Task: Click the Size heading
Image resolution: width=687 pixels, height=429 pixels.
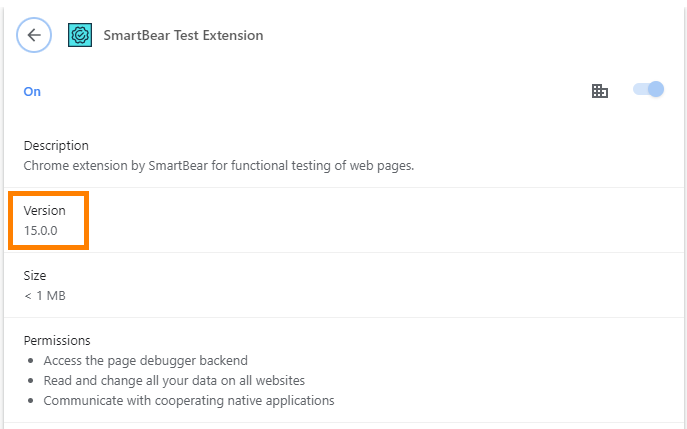Action: (35, 275)
